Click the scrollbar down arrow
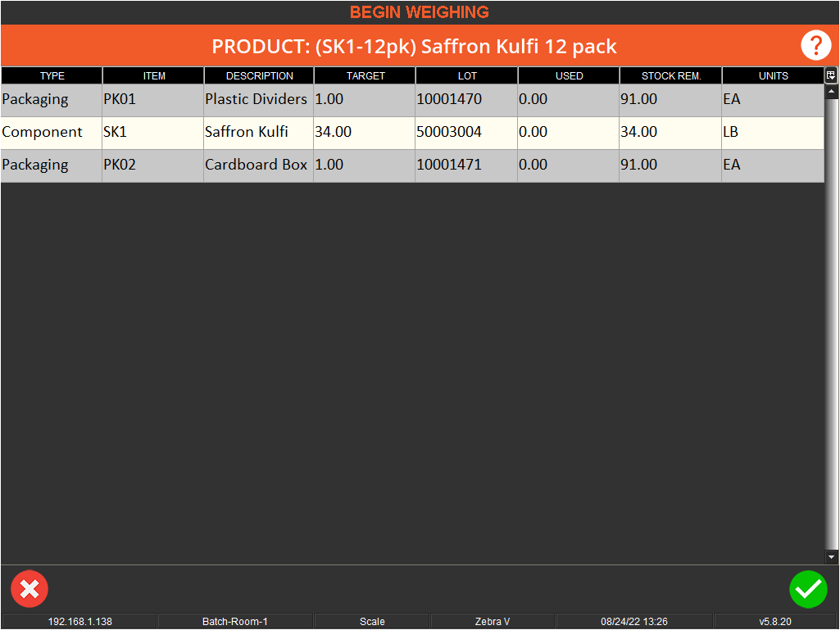The width and height of the screenshot is (840, 630). pos(832,557)
